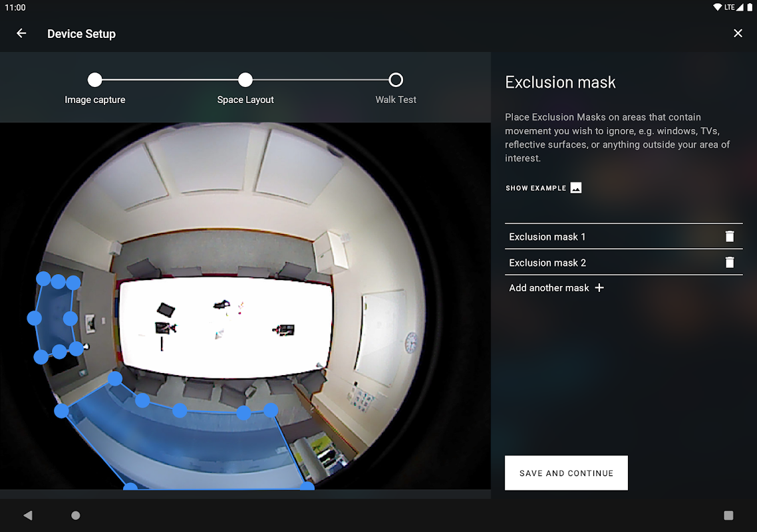Click the Device Setup title
Viewport: 757px width, 532px height.
pyautogui.click(x=82, y=34)
